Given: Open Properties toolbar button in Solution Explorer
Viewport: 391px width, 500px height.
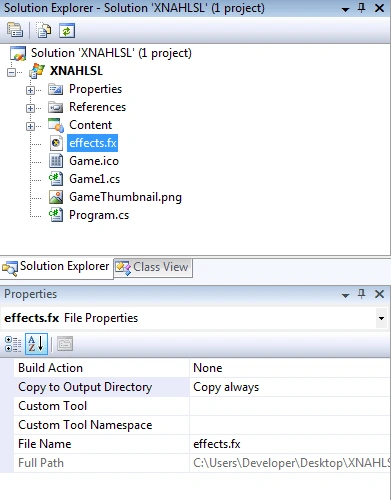Looking at the screenshot, I should 15,31.
